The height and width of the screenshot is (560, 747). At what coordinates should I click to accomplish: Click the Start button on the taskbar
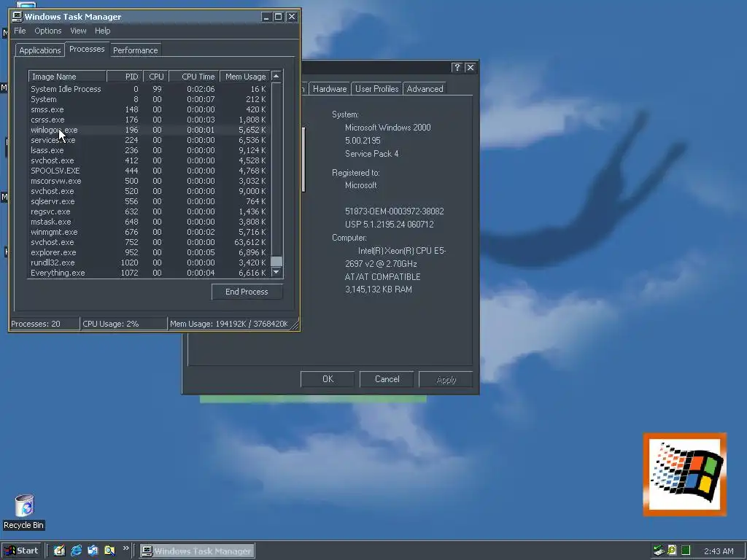point(21,551)
